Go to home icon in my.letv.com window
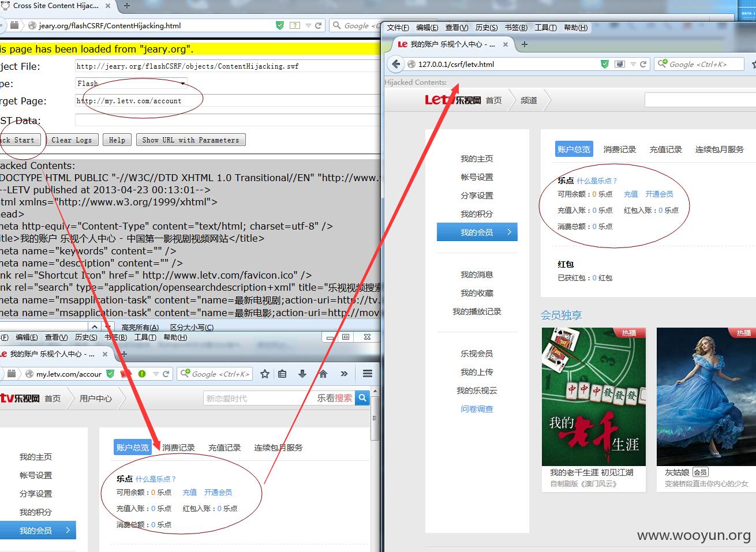 (323, 374)
